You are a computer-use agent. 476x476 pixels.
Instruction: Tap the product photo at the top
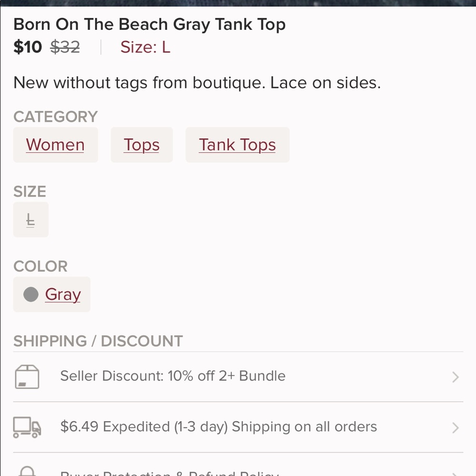[x=238, y=3]
